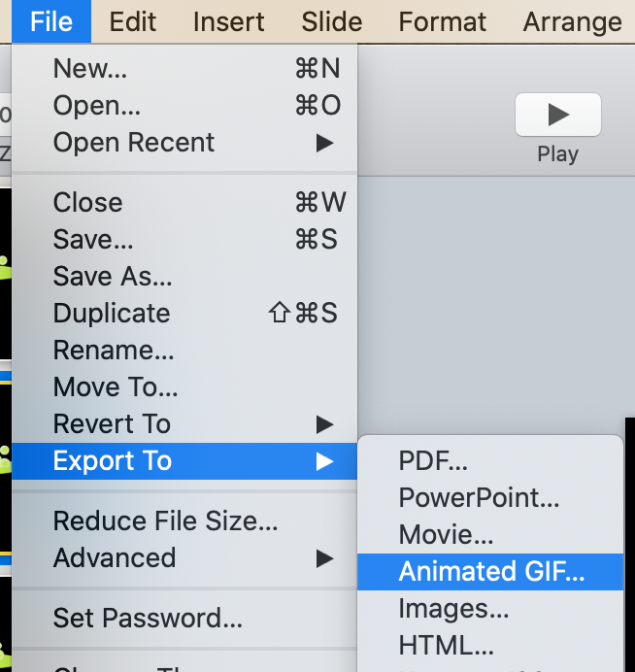The height and width of the screenshot is (672, 635).
Task: Open the Slide menu
Action: (332, 21)
